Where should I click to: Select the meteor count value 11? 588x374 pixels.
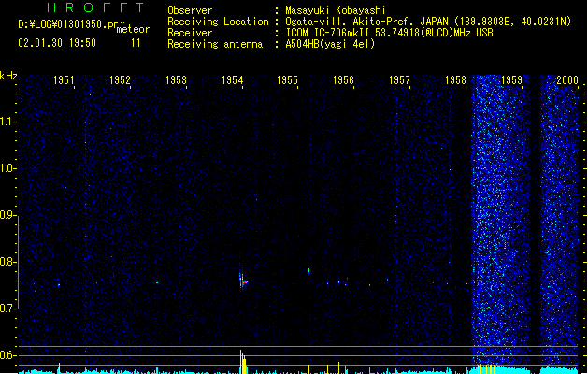pos(136,43)
